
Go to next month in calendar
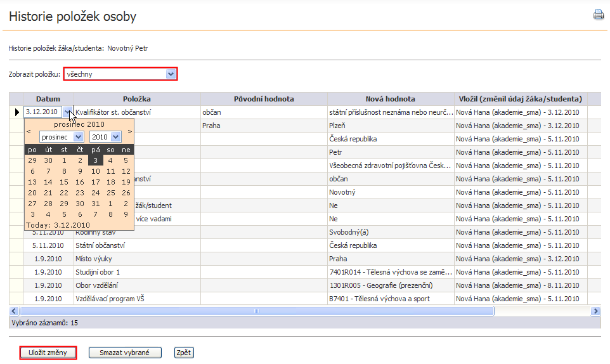coord(130,131)
